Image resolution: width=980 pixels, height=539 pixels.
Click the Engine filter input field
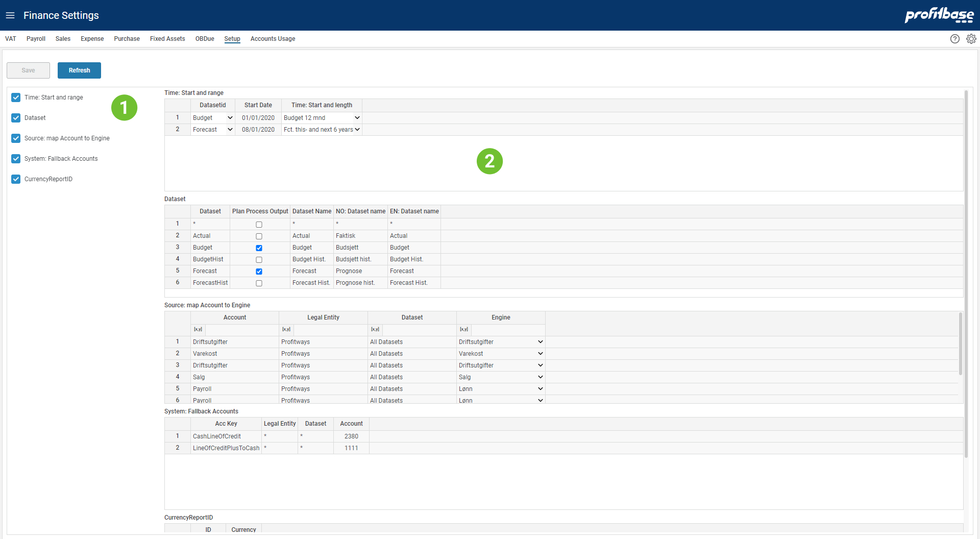click(x=508, y=330)
